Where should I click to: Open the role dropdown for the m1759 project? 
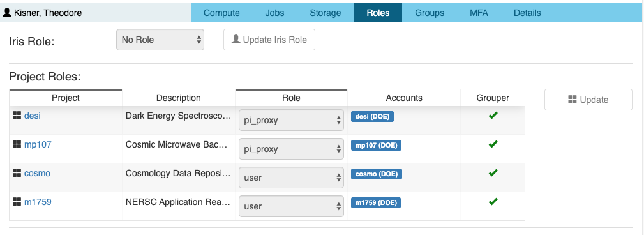coord(291,206)
